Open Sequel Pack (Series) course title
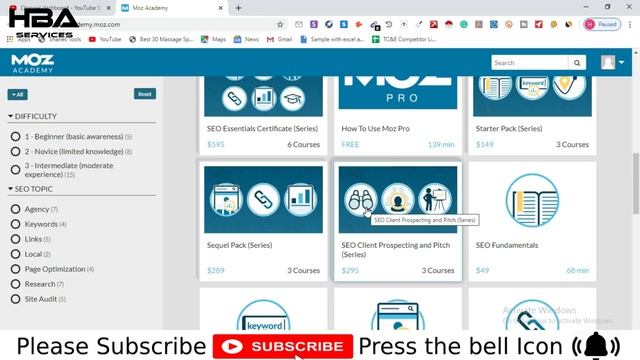The image size is (640, 360). [x=240, y=245]
